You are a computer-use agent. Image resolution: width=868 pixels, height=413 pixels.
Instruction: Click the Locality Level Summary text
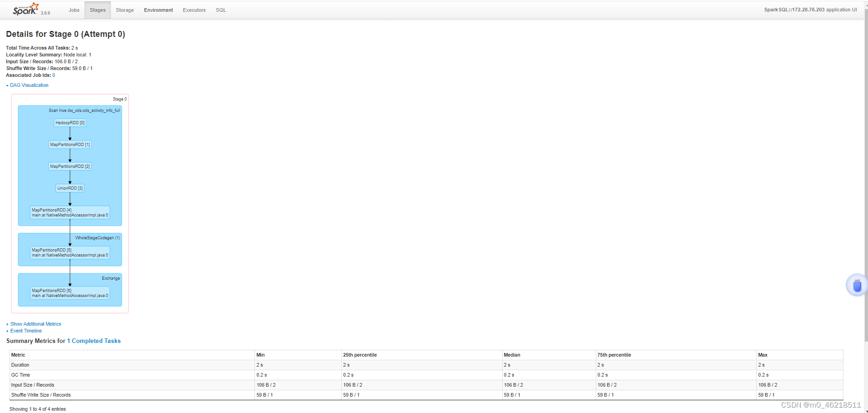(49, 55)
